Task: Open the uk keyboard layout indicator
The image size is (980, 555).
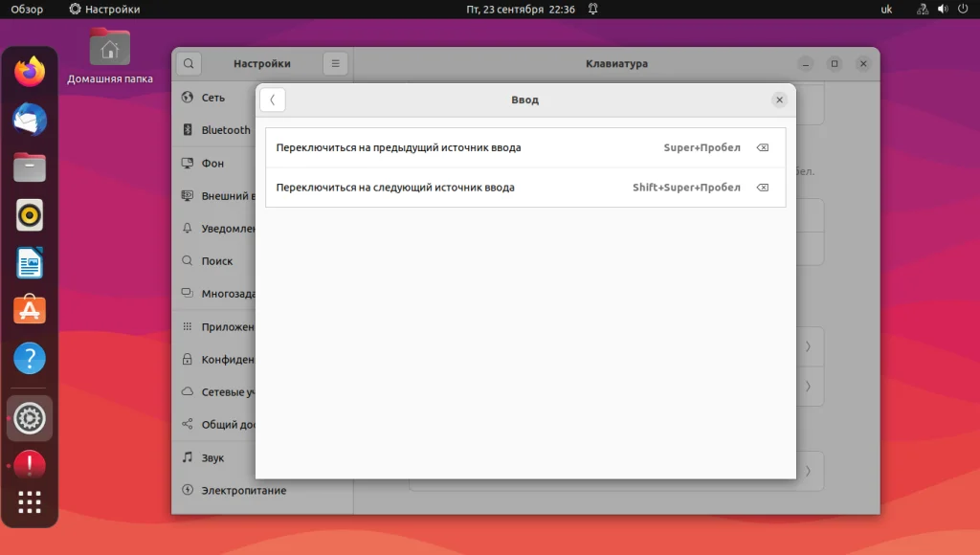Action: (x=886, y=10)
